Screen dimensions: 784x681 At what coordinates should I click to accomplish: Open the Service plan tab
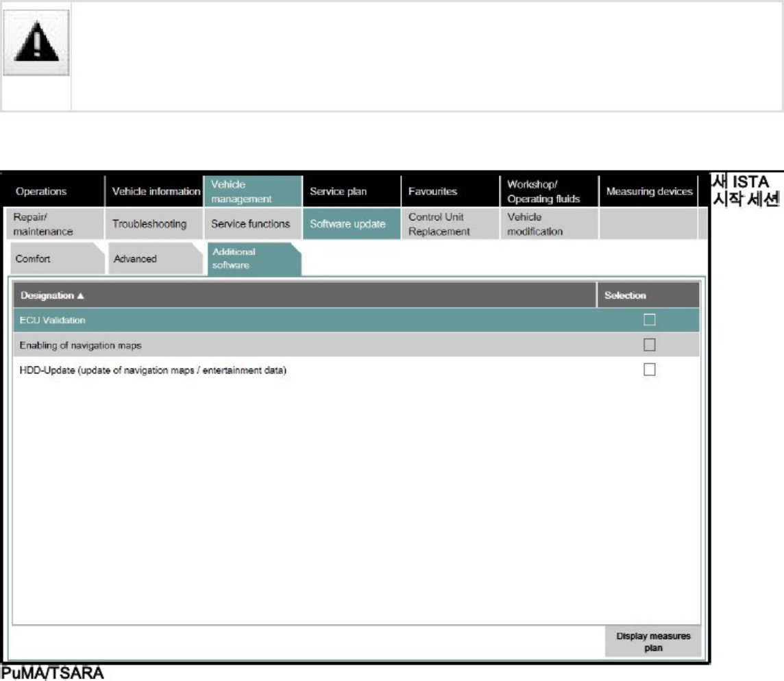pyautogui.click(x=352, y=191)
